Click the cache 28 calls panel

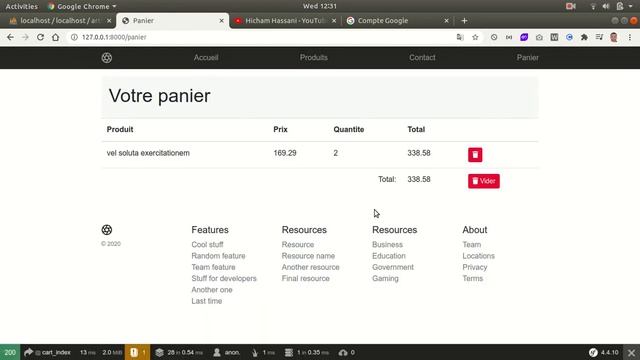pyautogui.click(x=179, y=352)
